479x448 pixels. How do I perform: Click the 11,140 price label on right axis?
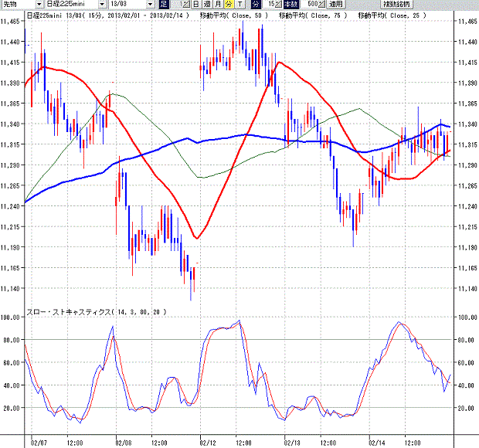coord(467,289)
